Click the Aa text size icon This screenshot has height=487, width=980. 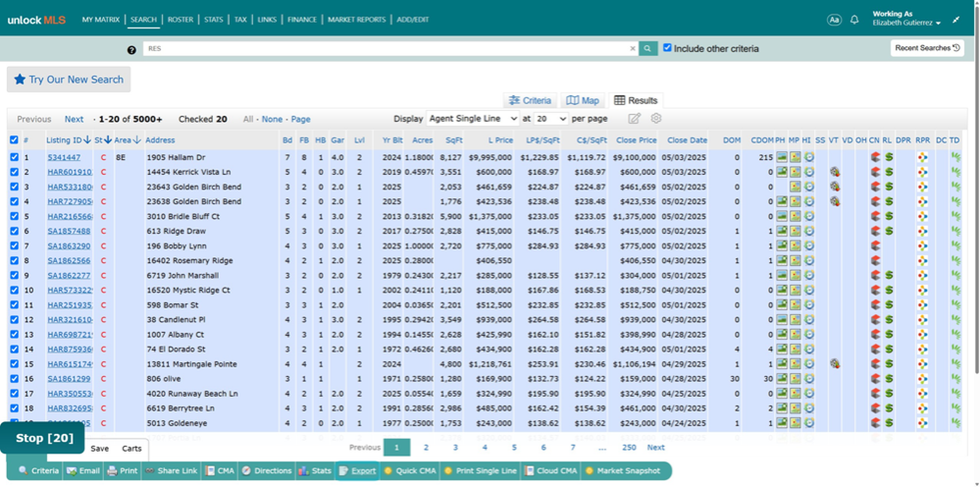(x=834, y=19)
